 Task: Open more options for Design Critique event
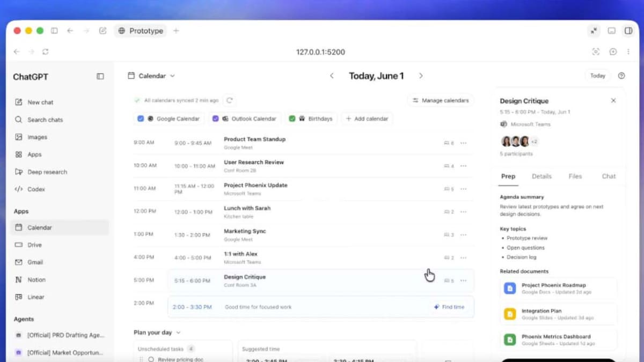(464, 280)
